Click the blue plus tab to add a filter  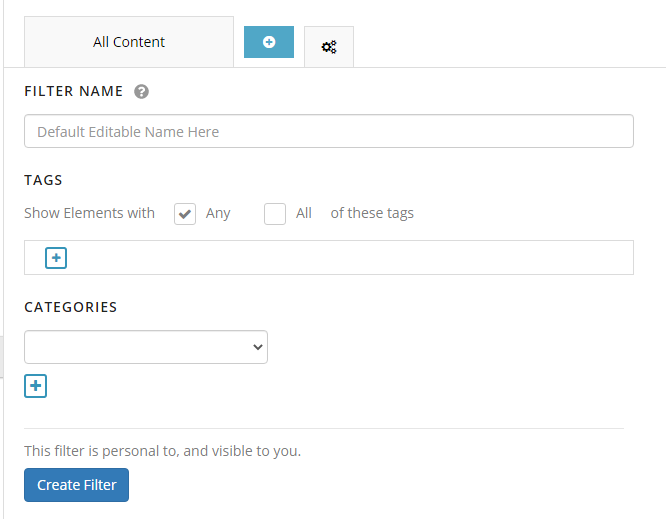[x=268, y=42]
